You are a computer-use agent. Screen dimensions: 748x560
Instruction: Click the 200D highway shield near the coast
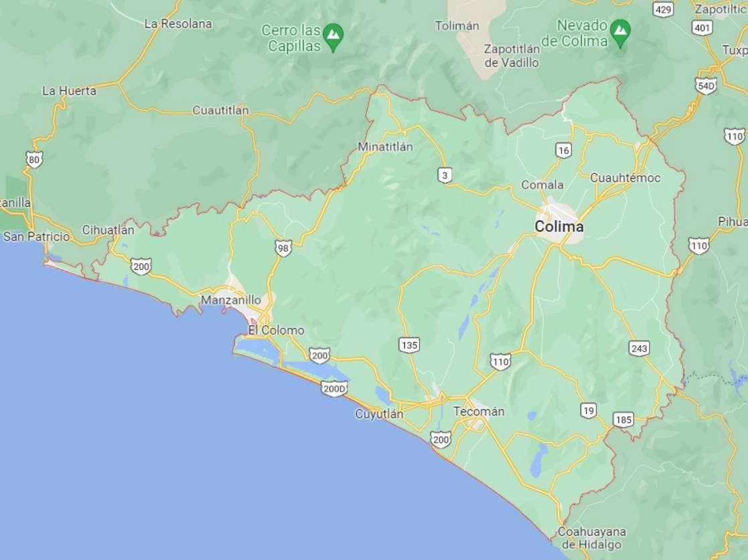click(x=334, y=389)
